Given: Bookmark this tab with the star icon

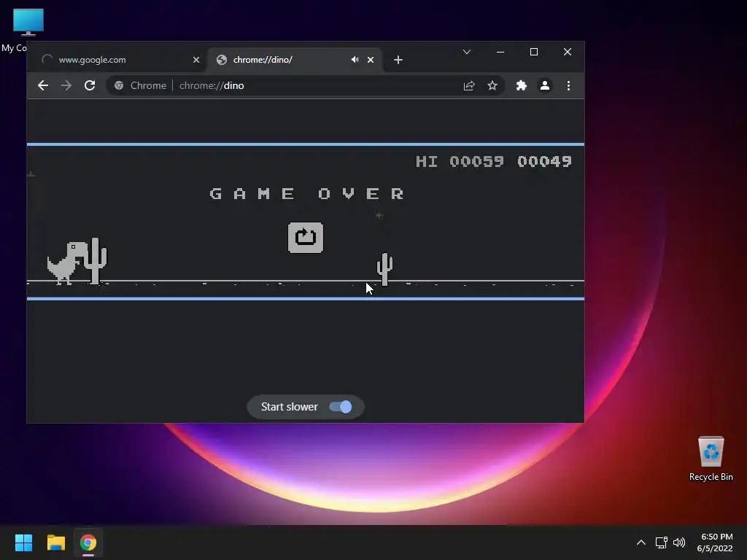Looking at the screenshot, I should pos(492,86).
